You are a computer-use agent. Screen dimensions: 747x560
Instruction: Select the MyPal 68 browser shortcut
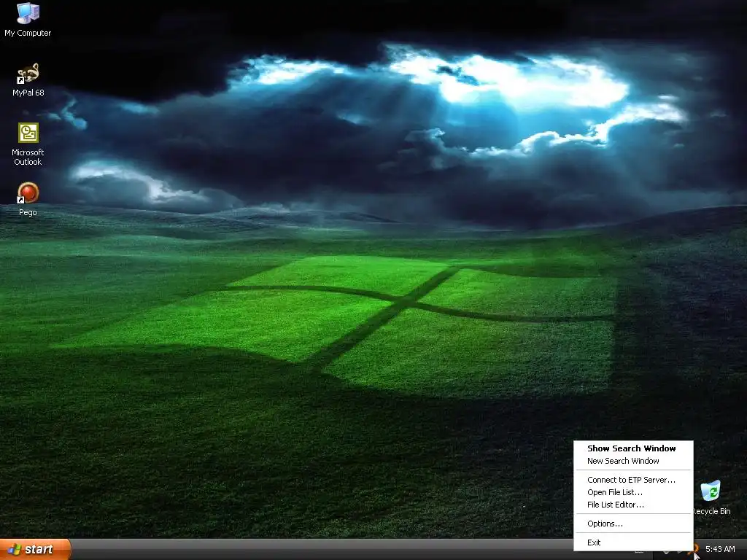(x=28, y=79)
